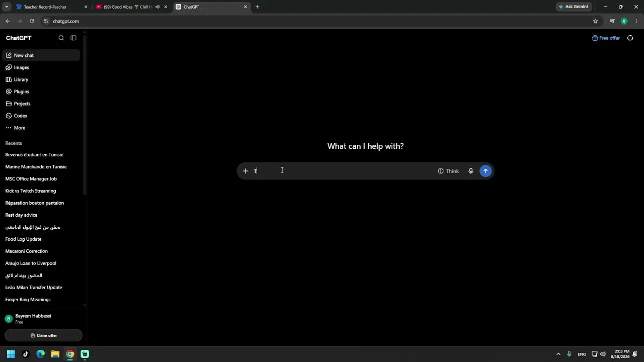Start voice dictation with the microphone icon
This screenshot has width=644, height=362.
471,171
